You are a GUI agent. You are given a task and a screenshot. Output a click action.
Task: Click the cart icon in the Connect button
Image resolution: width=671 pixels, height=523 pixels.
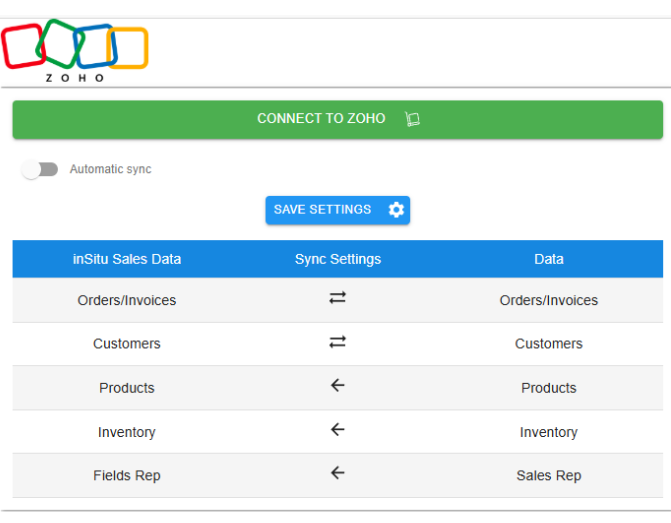coord(413,119)
